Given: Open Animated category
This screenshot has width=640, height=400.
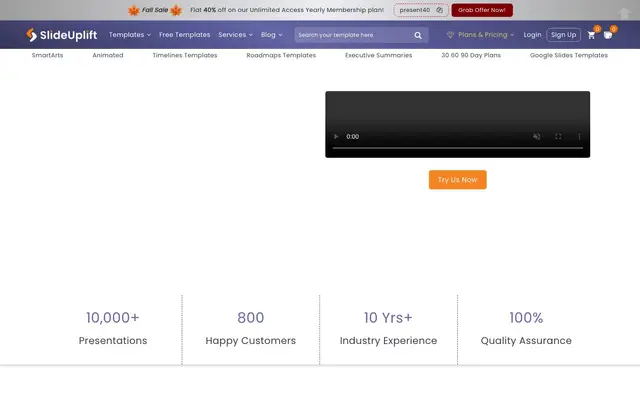Looking at the screenshot, I should 108,56.
